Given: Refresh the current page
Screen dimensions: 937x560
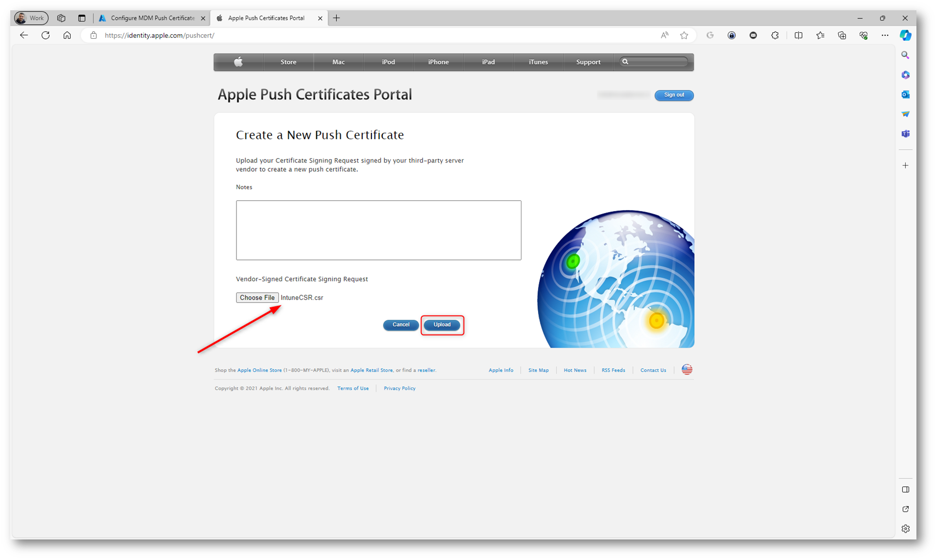Looking at the screenshot, I should pyautogui.click(x=46, y=35).
